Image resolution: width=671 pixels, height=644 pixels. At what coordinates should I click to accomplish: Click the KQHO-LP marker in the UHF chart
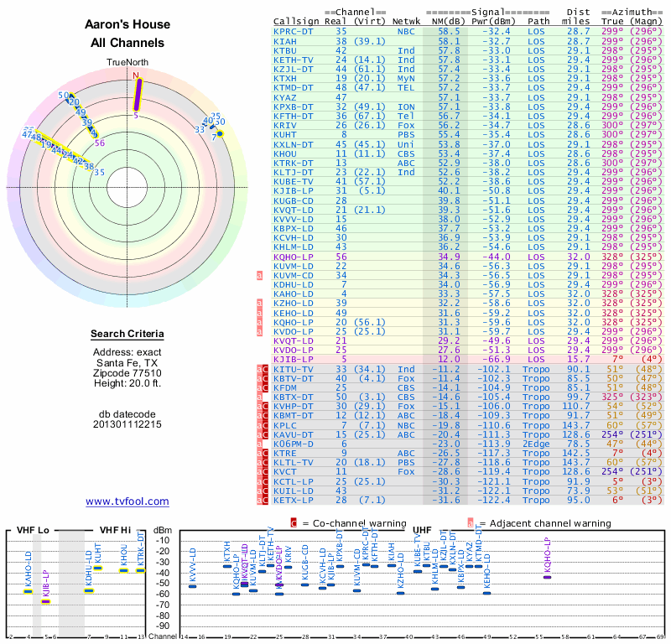[548, 577]
